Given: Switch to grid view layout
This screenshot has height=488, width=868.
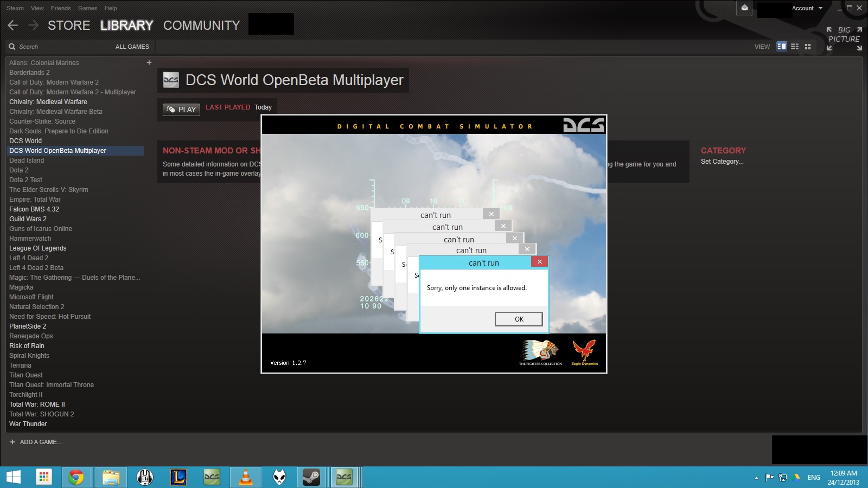Looking at the screenshot, I should 808,47.
